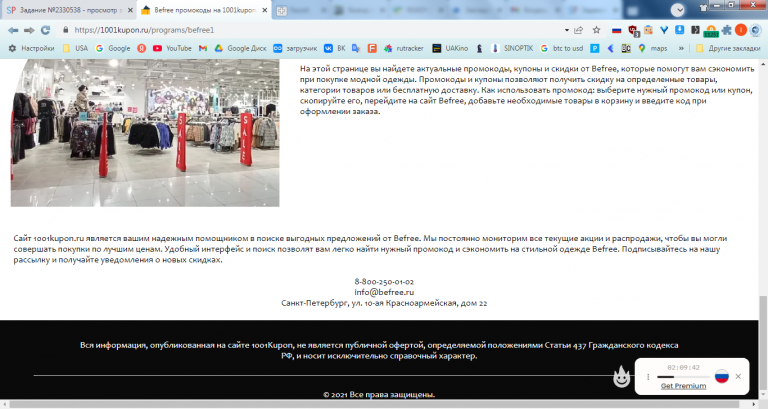
Task: Open the maps bookmark
Action: tap(652, 48)
